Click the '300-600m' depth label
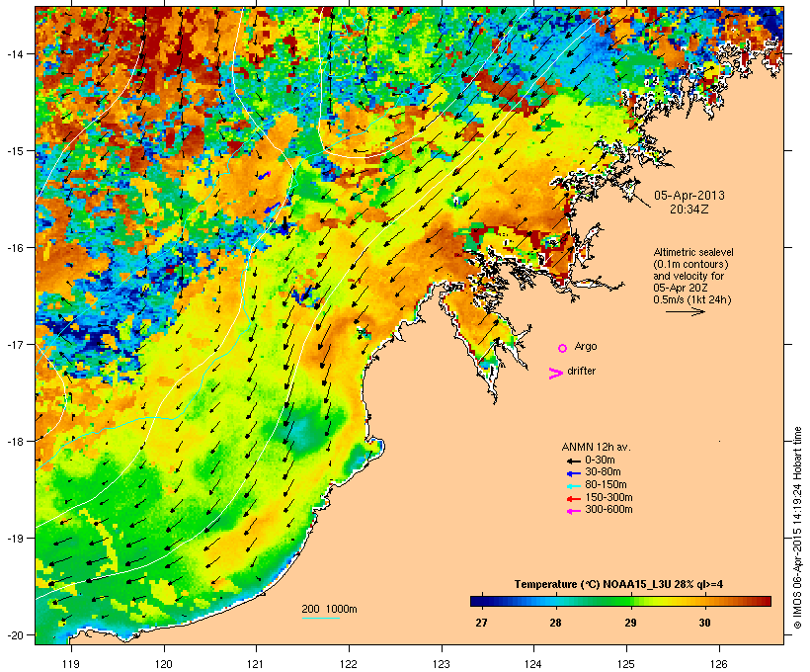 click(608, 510)
